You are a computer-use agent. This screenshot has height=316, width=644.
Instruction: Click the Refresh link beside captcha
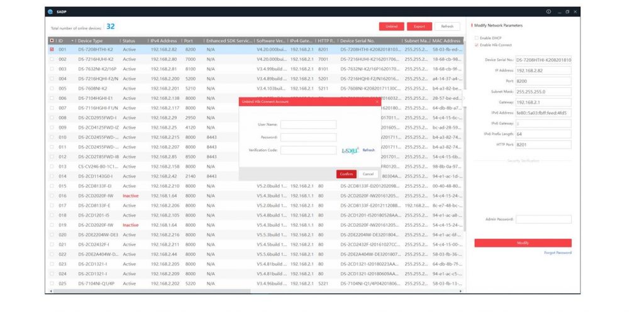tap(369, 150)
